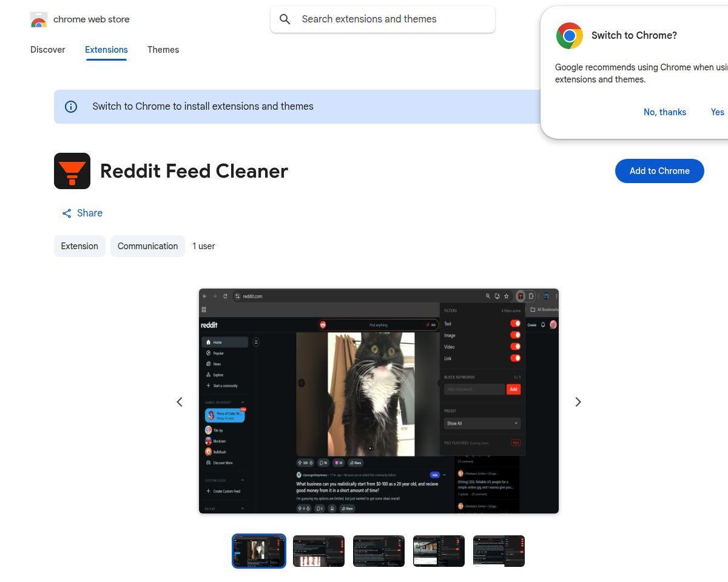Open the Themes tab

(x=163, y=50)
